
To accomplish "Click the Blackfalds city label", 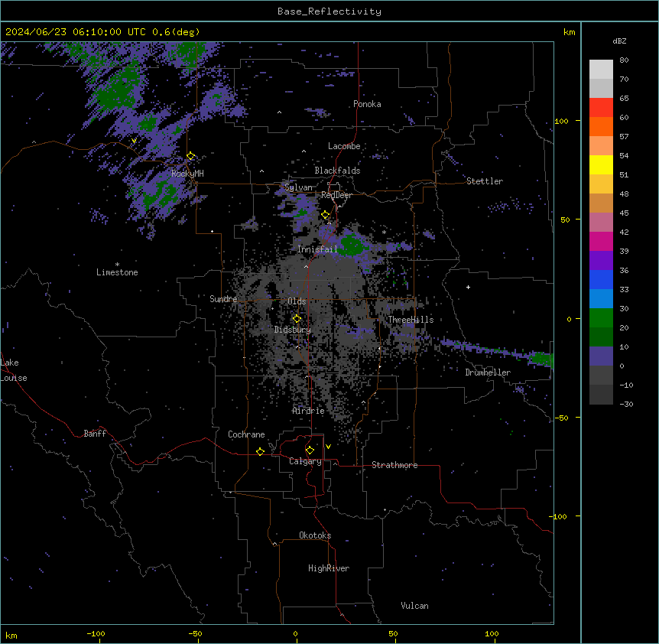I will click(337, 171).
